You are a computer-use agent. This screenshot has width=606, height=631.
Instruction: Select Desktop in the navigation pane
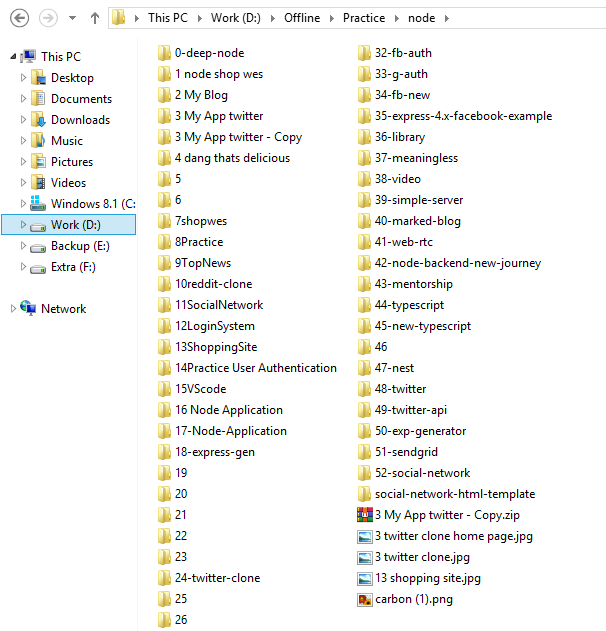tap(72, 78)
